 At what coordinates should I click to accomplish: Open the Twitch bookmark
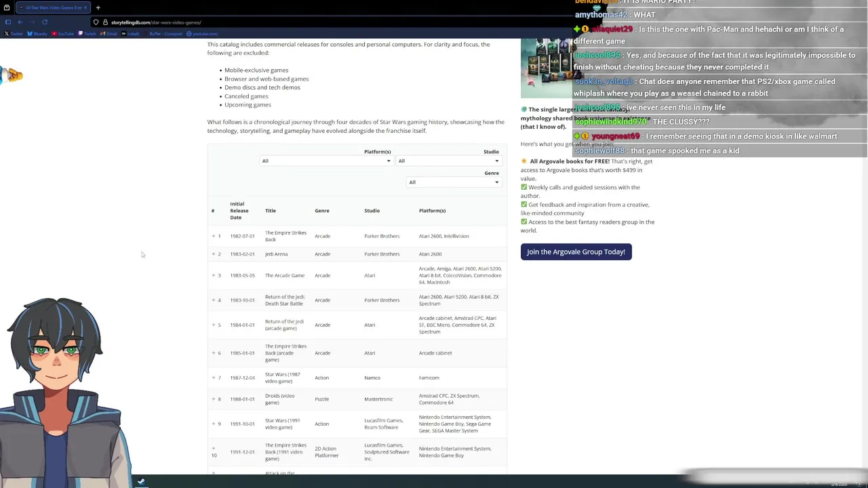(x=87, y=34)
